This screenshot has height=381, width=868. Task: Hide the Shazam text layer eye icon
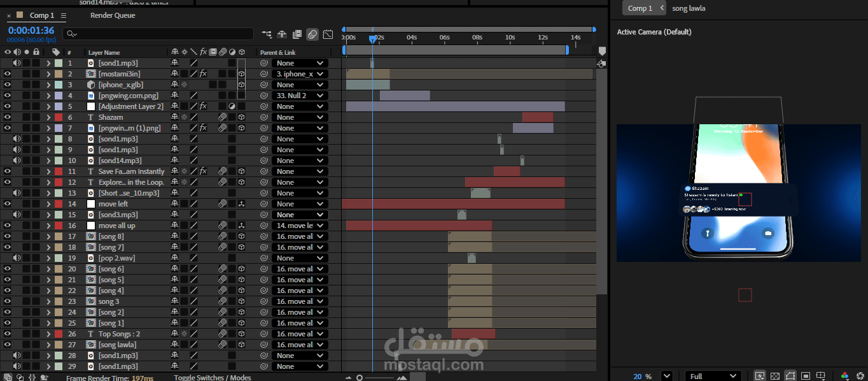[8, 117]
